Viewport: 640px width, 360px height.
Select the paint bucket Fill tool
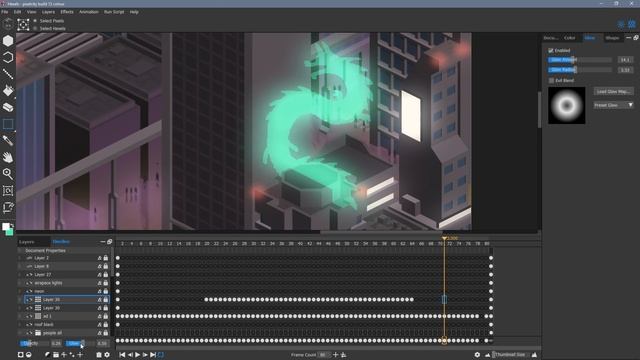click(8, 91)
